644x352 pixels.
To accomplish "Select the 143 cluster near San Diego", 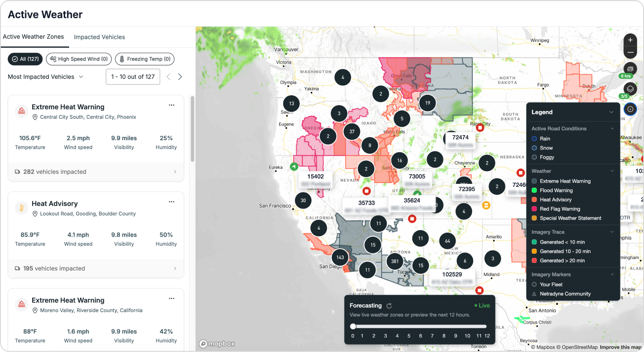I will point(340,257).
